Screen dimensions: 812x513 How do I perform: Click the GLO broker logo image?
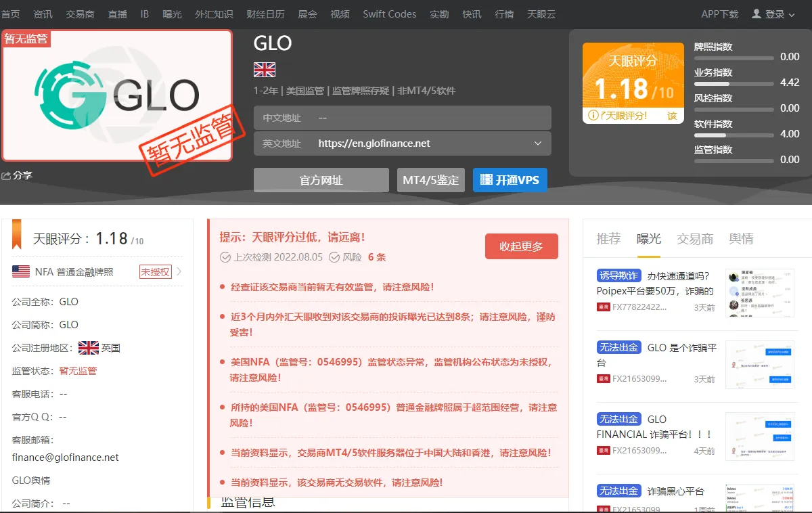(x=116, y=95)
